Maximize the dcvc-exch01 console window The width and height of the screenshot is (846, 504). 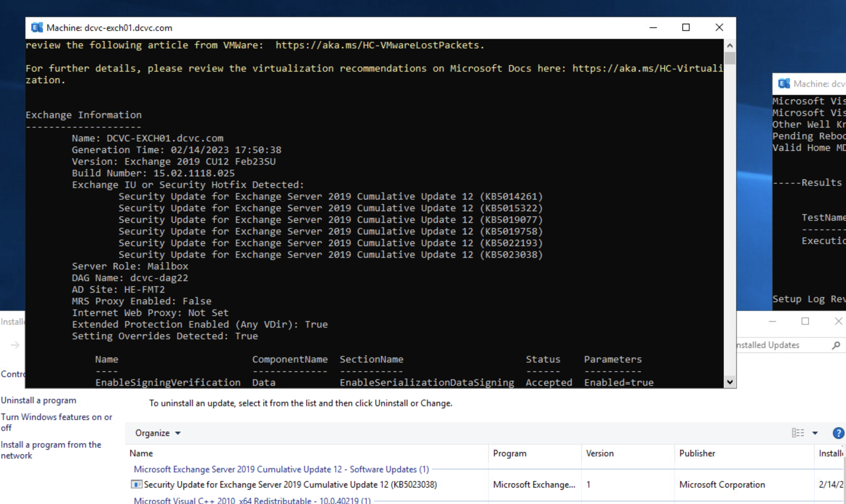pyautogui.click(x=686, y=28)
